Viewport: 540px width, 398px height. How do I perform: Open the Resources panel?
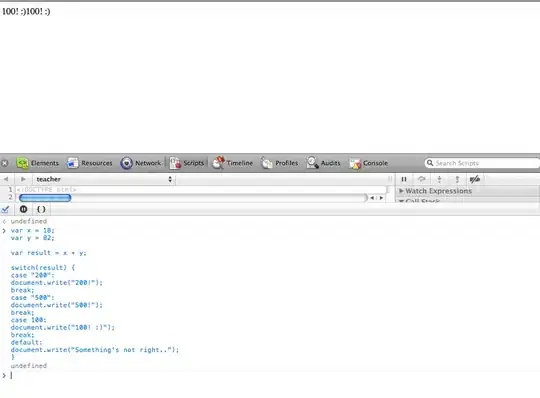[90, 163]
